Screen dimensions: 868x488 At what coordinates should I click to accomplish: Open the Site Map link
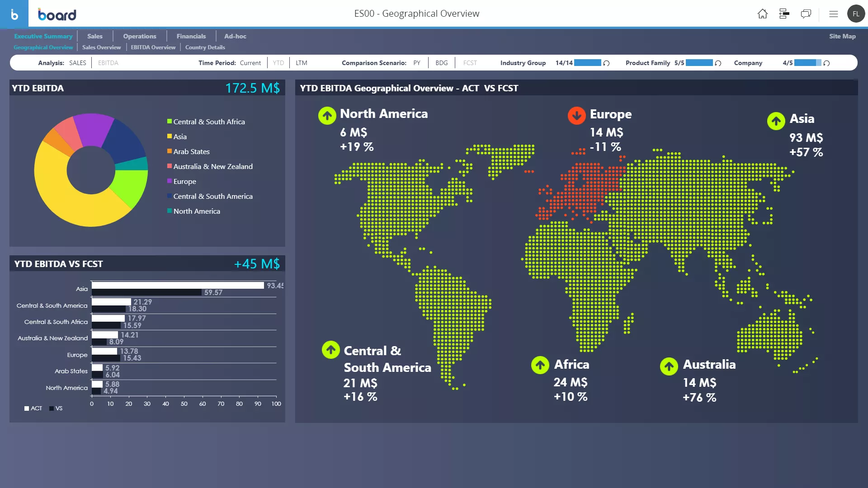point(842,36)
